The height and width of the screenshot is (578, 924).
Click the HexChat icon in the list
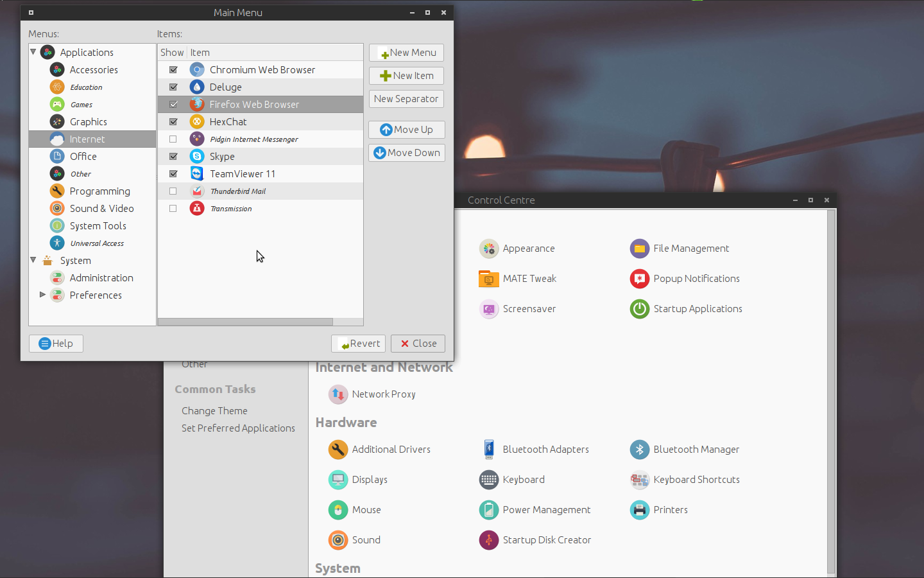[197, 121]
